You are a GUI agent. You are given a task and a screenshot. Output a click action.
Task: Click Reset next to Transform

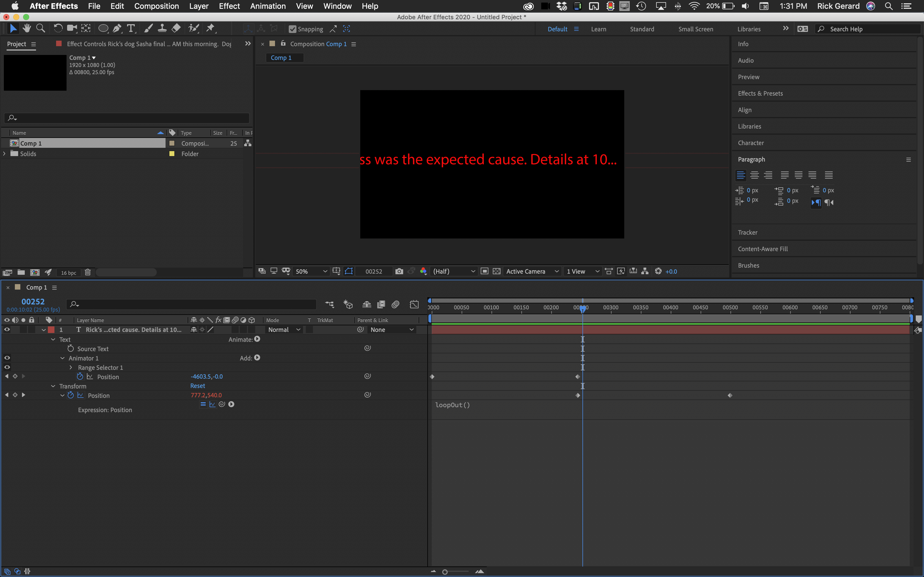point(197,386)
